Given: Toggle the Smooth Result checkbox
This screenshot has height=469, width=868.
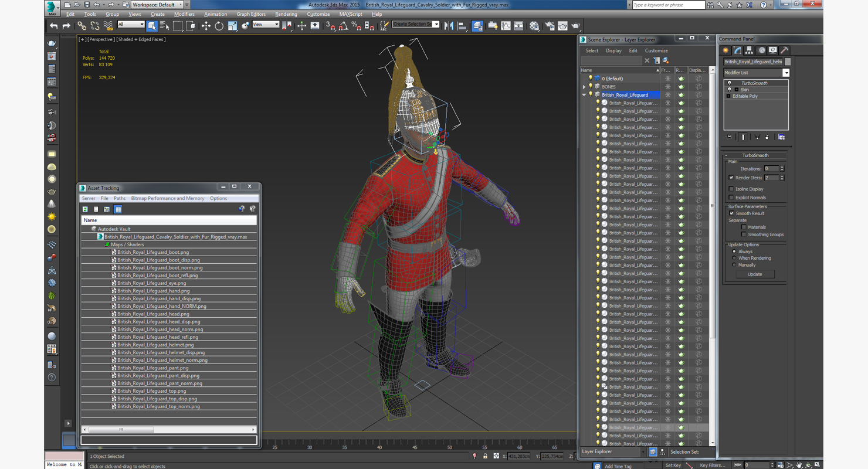Looking at the screenshot, I should [x=731, y=213].
